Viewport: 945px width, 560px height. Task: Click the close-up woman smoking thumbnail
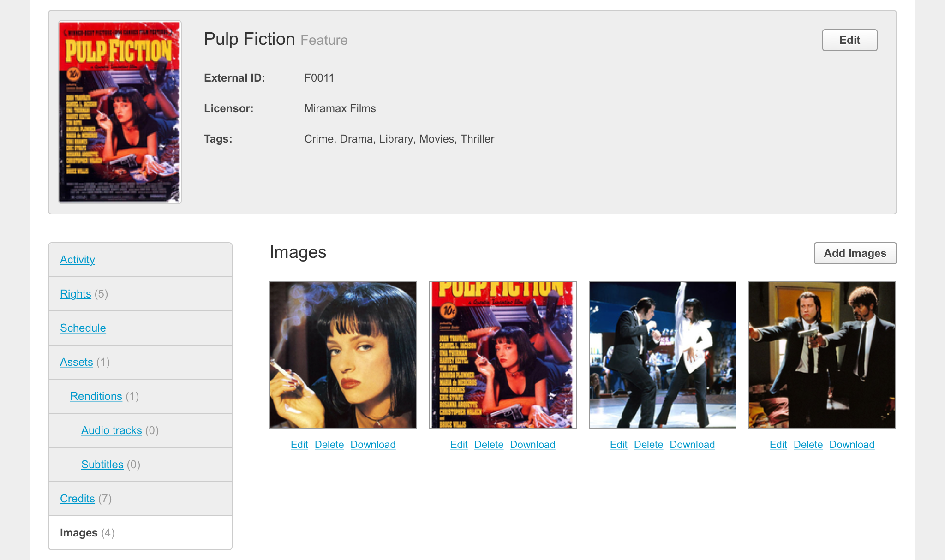click(343, 355)
